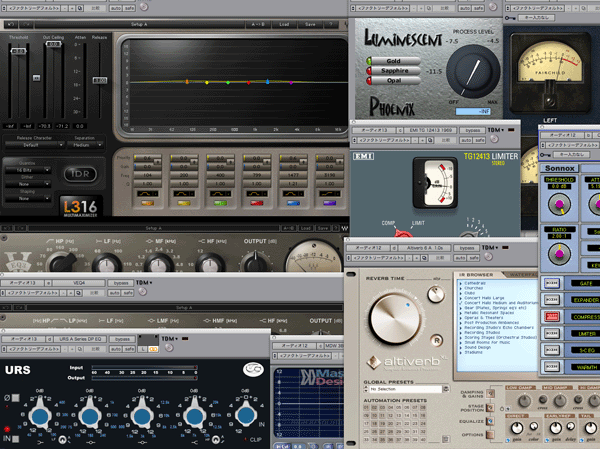This screenshot has height=449, width=600.
Task: Click the 1477 frequency field in L316
Action: pos(293,175)
